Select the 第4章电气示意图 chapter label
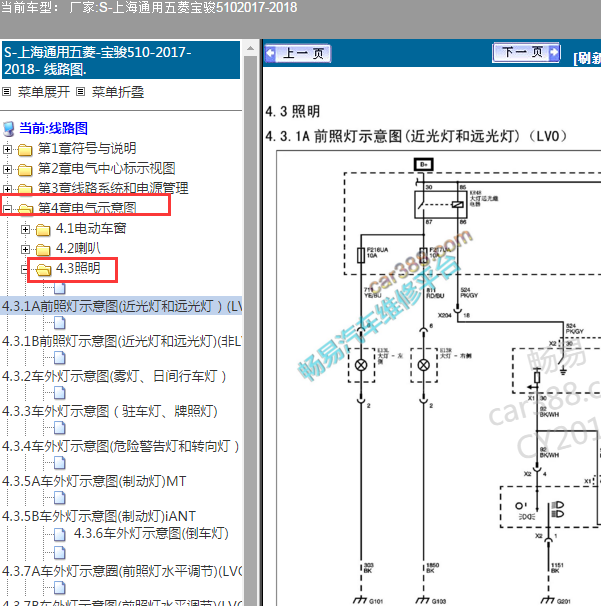The width and height of the screenshot is (601, 606). click(87, 208)
